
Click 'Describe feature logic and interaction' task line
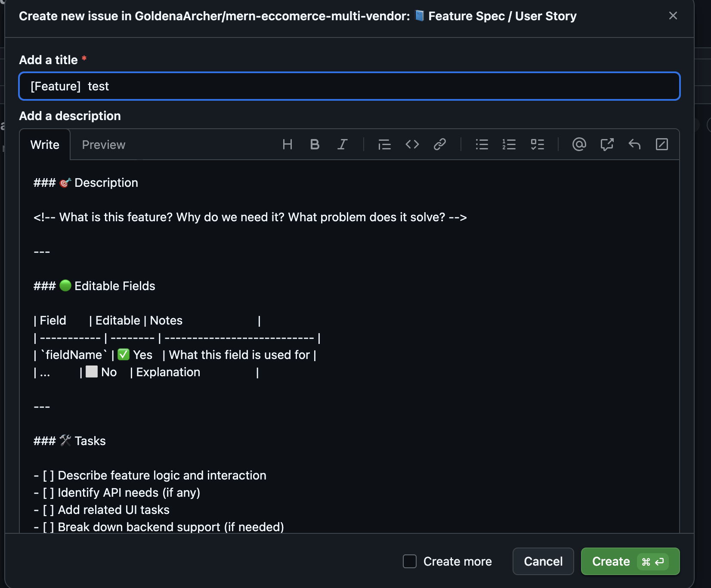click(150, 475)
